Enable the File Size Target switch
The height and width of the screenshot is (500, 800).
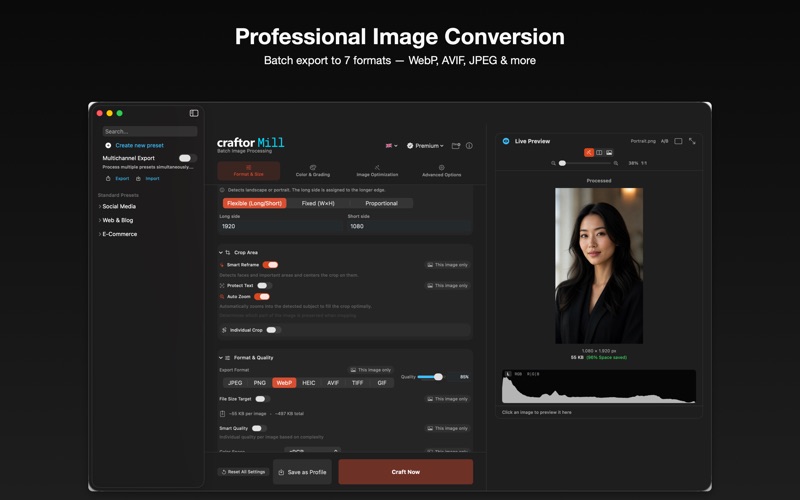point(262,399)
